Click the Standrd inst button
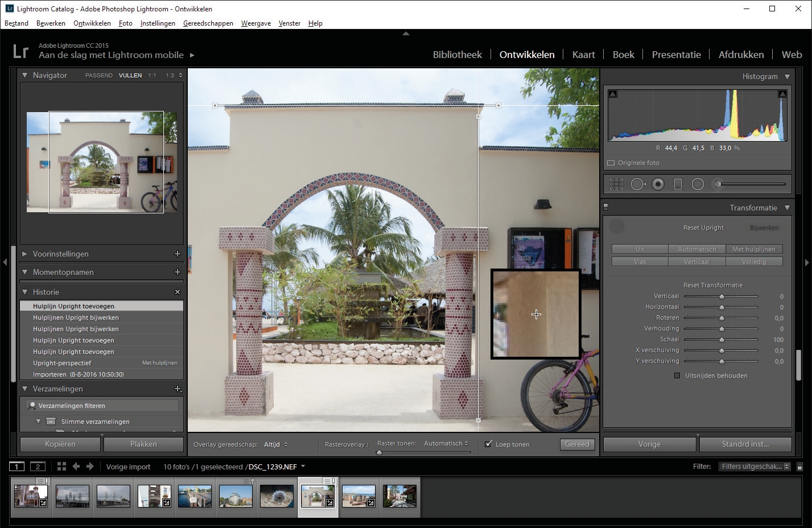The image size is (812, 528). point(745,444)
